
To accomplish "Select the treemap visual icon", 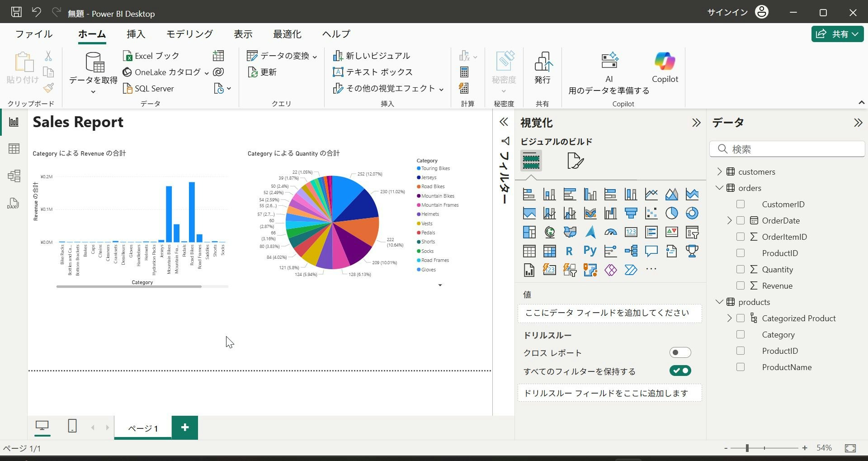I will click(529, 232).
